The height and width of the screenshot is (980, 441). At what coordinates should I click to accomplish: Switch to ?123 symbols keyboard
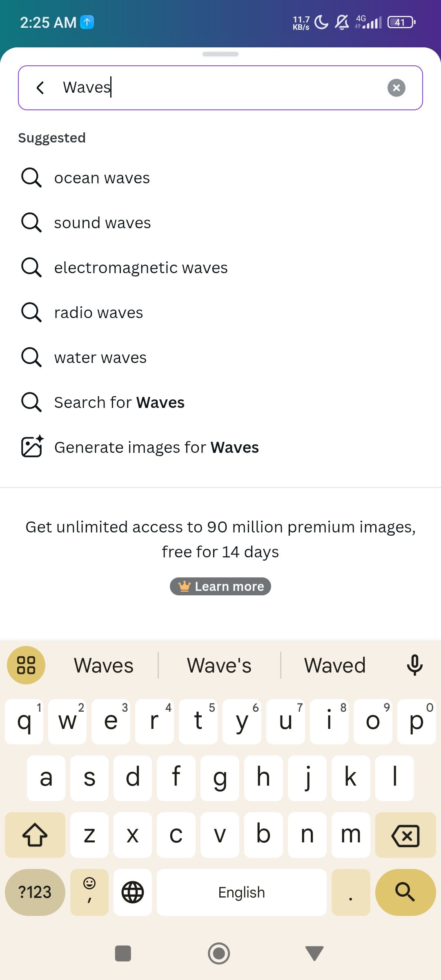[35, 892]
